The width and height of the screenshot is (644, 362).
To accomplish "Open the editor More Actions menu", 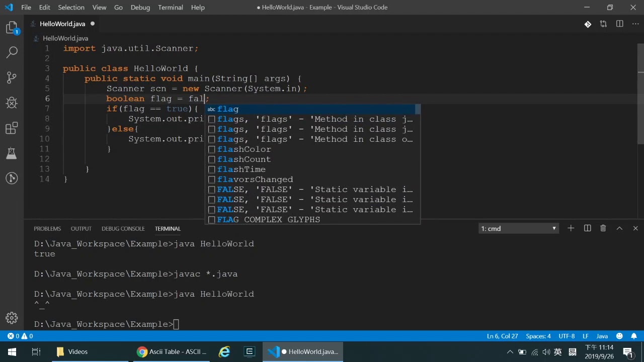I will pos(635,24).
